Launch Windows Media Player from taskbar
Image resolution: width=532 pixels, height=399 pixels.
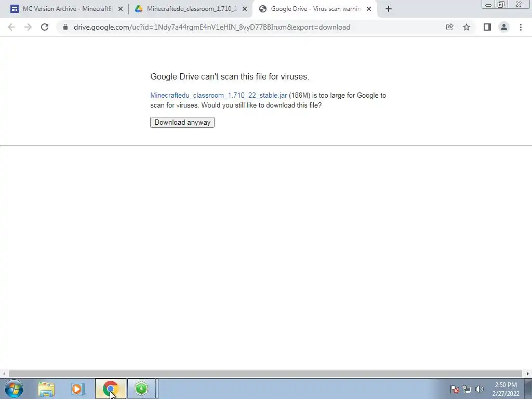point(77,389)
